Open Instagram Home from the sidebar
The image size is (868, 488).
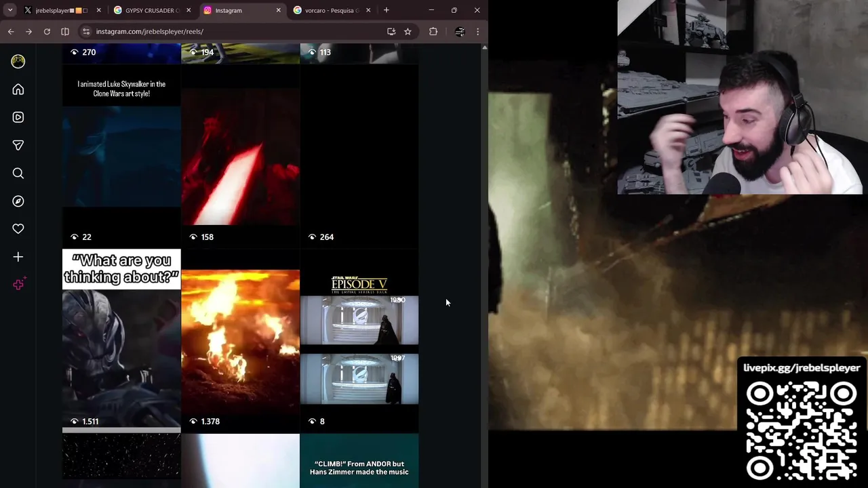point(18,89)
